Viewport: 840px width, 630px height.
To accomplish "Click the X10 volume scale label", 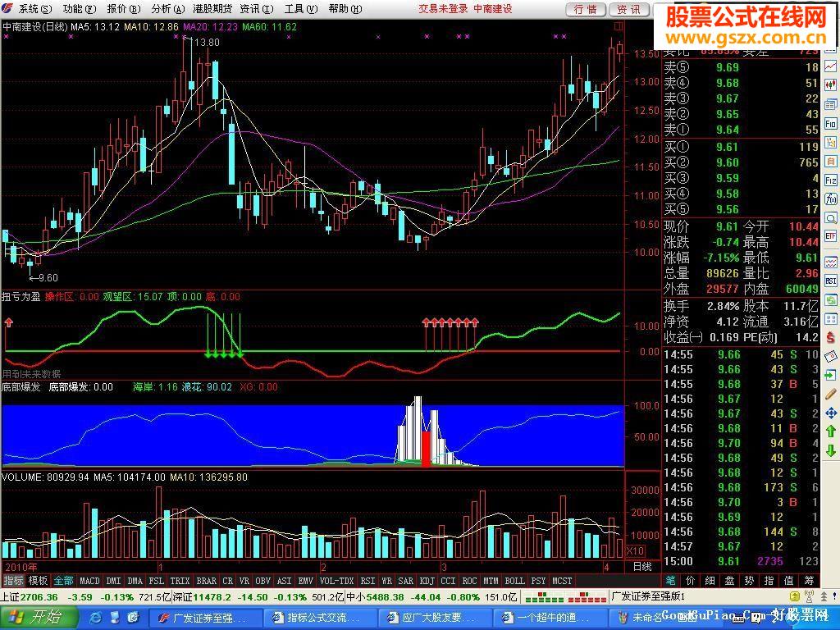I will (x=636, y=550).
